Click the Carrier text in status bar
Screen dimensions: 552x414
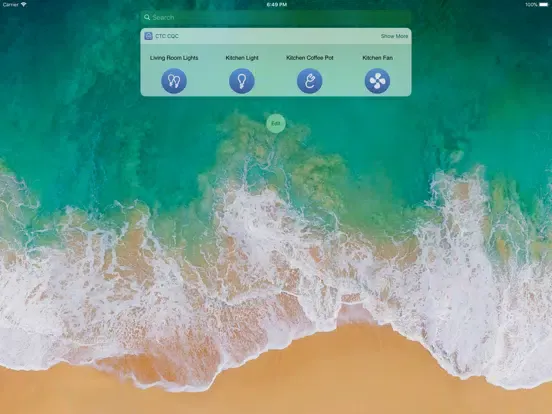[10, 5]
